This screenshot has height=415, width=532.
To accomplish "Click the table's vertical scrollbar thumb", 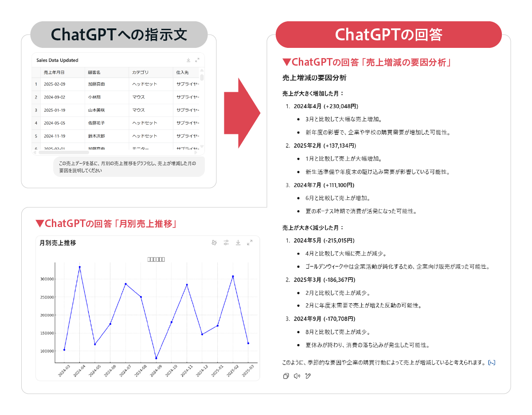I will pyautogui.click(x=202, y=78).
